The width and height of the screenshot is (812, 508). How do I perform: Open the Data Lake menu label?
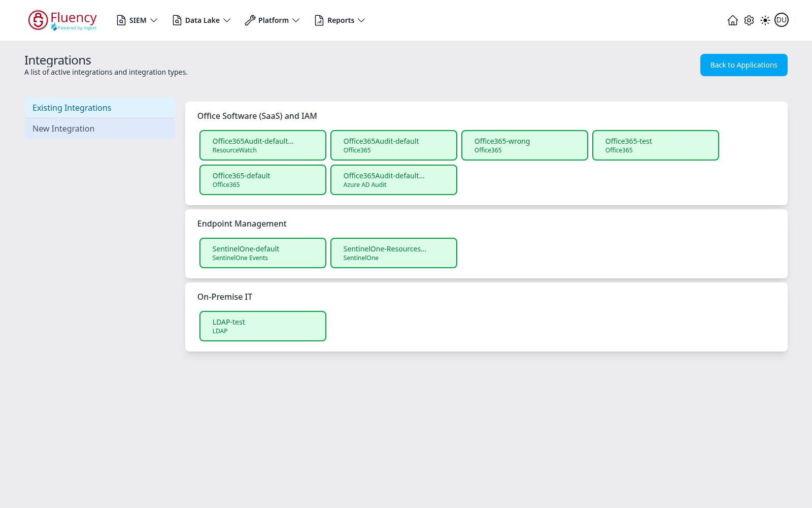[202, 20]
